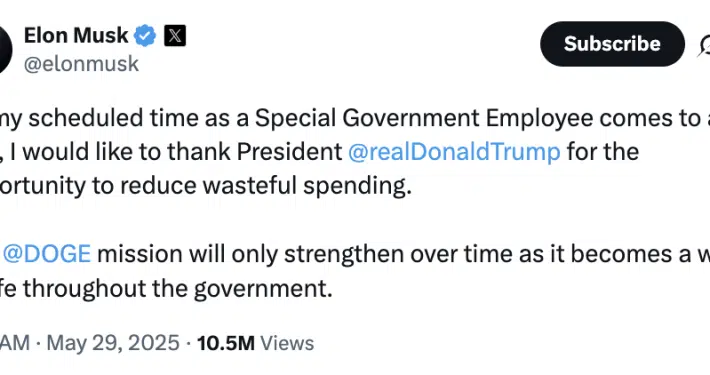Click the AM time text before date
710x375 pixels.
[x=15, y=343]
